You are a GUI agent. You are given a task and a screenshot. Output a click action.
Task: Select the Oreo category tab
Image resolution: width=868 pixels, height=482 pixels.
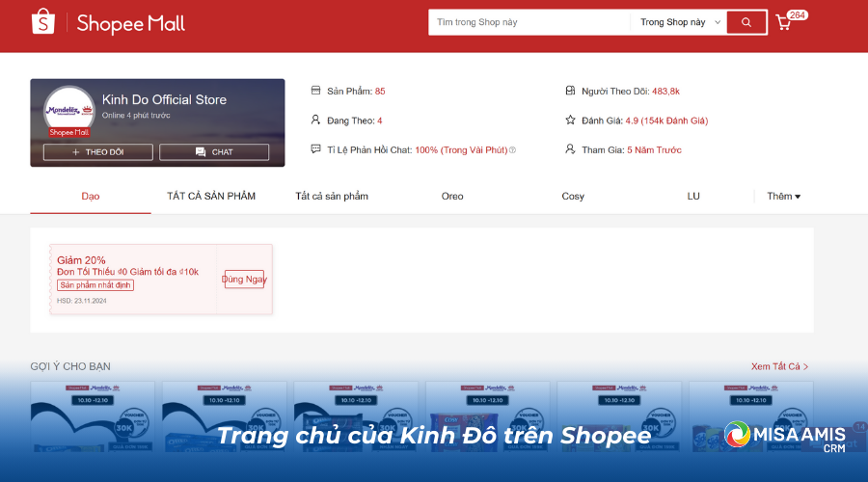(452, 197)
